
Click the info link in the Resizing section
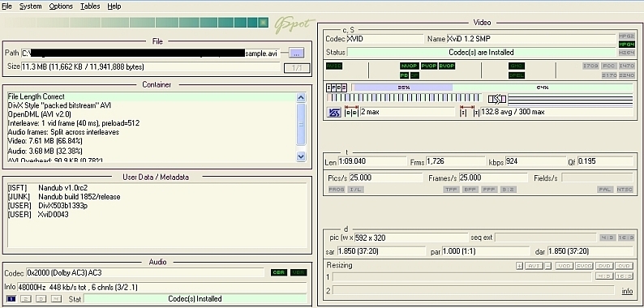[x=627, y=291]
